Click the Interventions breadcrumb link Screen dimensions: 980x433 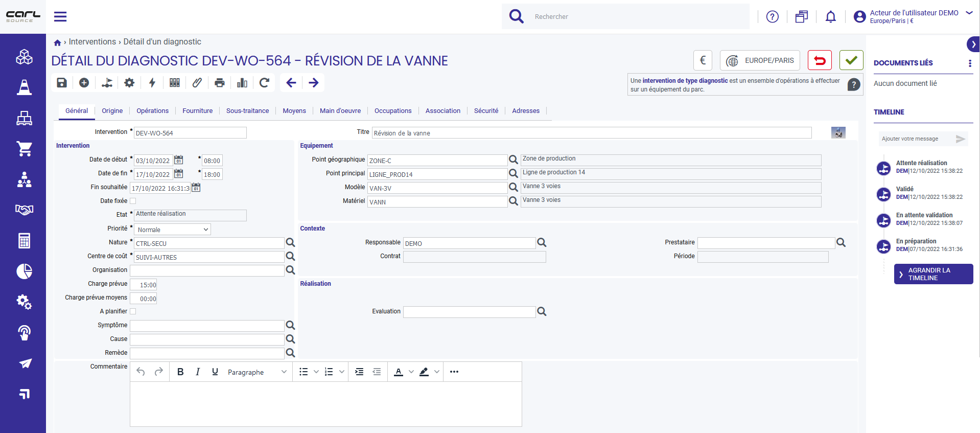(92, 42)
